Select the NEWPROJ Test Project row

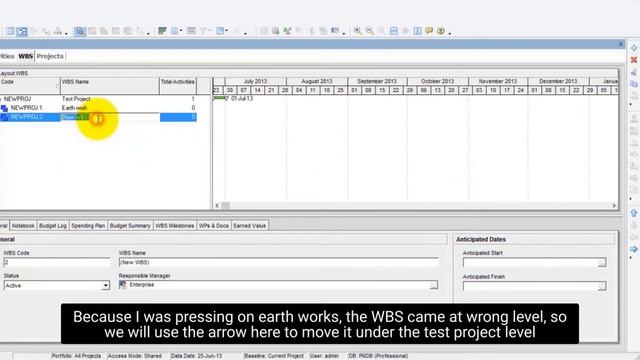pos(98,99)
